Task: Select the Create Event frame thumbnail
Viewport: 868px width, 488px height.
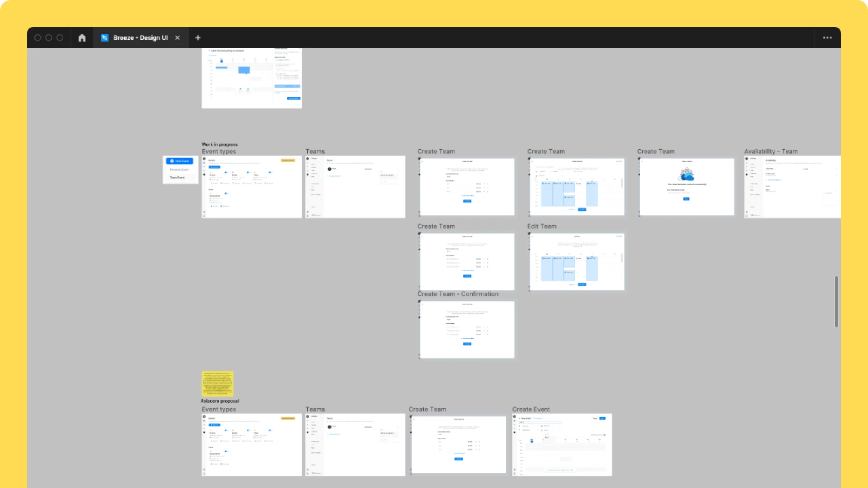Action: [562, 445]
